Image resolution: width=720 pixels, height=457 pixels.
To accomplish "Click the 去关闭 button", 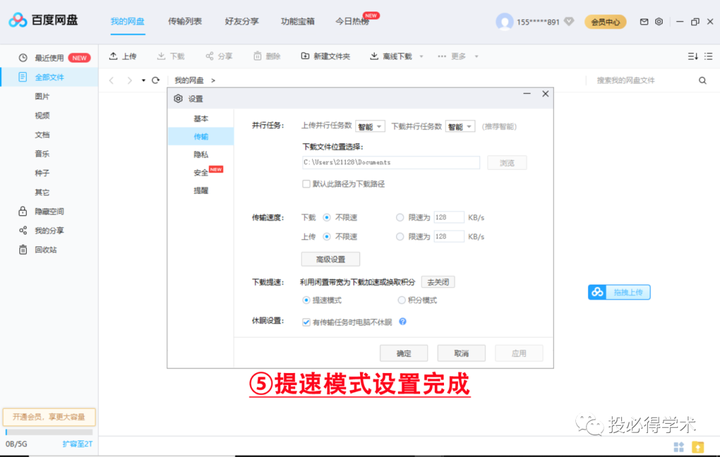I will 438,282.
